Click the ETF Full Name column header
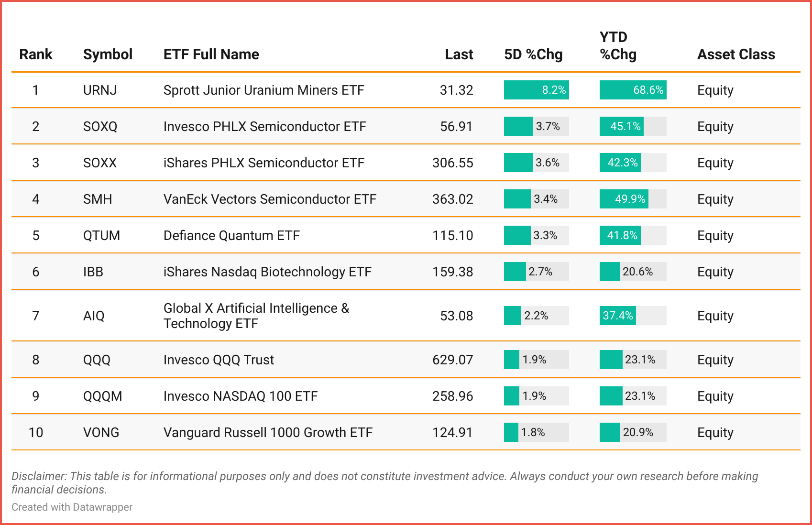This screenshot has height=525, width=812. point(211,55)
